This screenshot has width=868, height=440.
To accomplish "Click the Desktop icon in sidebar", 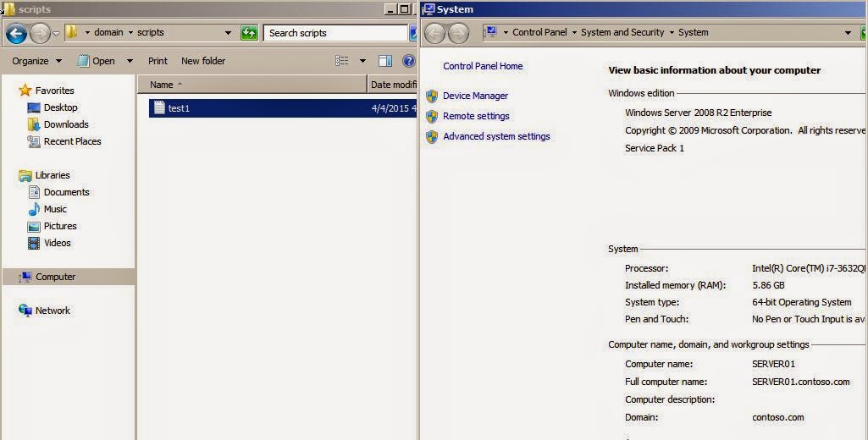I will point(34,107).
